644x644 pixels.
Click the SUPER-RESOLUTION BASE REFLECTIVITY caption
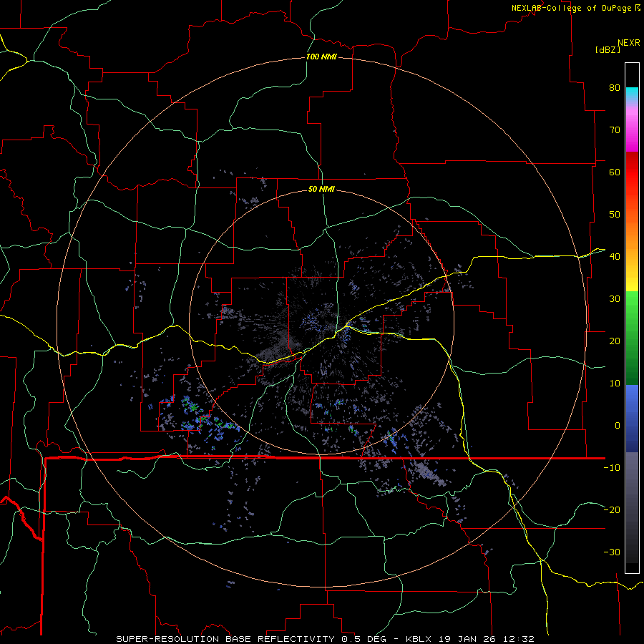pos(225,639)
